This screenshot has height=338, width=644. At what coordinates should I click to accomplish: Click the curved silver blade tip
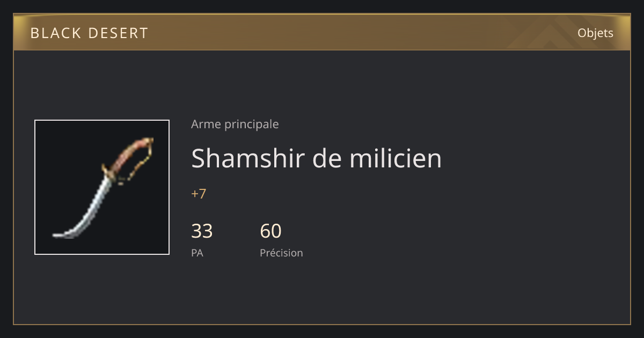(64, 234)
